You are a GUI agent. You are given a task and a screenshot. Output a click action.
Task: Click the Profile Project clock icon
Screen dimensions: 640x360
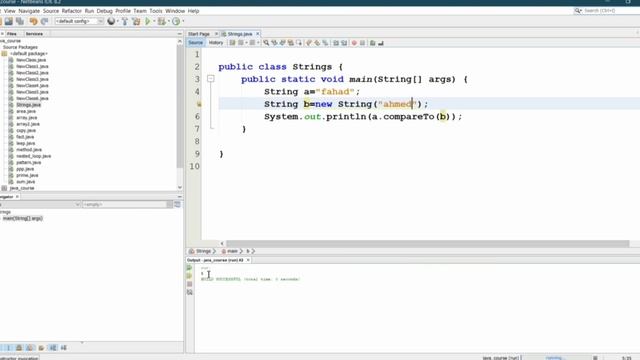pos(176,21)
